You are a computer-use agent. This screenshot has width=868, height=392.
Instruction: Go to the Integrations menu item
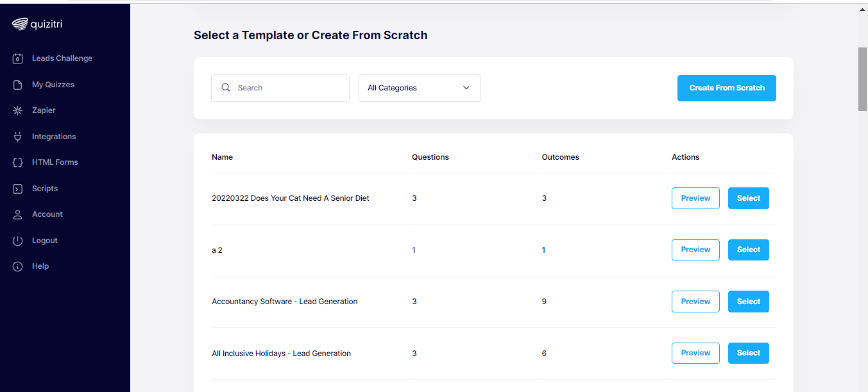point(54,137)
